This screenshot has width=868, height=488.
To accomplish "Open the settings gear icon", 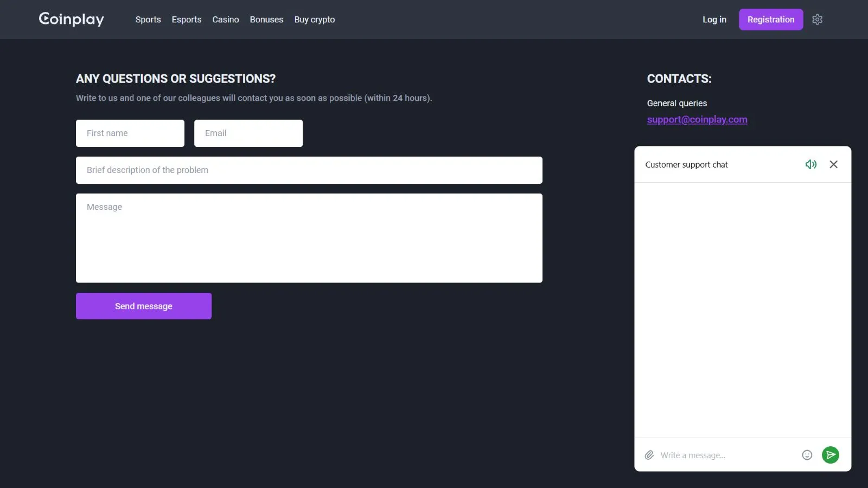I will click(817, 20).
